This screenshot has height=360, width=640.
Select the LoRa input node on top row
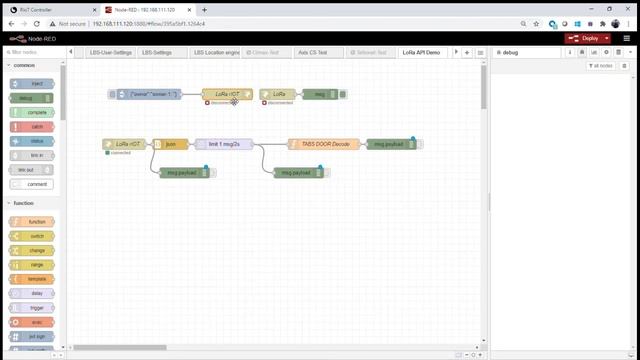277,94
